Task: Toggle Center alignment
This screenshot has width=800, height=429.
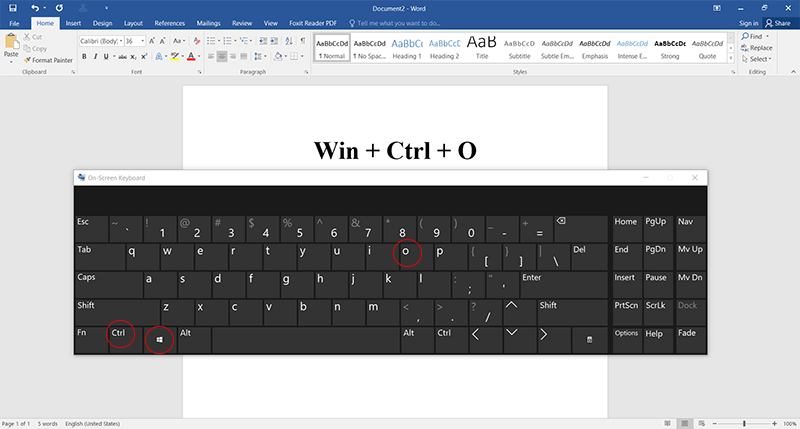Action: pos(221,57)
